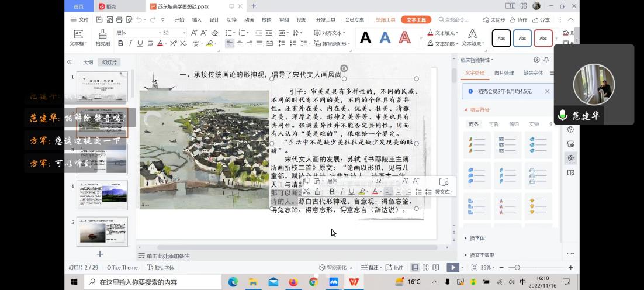
Task: Select slide 4 thumbnail
Action: [x=102, y=195]
